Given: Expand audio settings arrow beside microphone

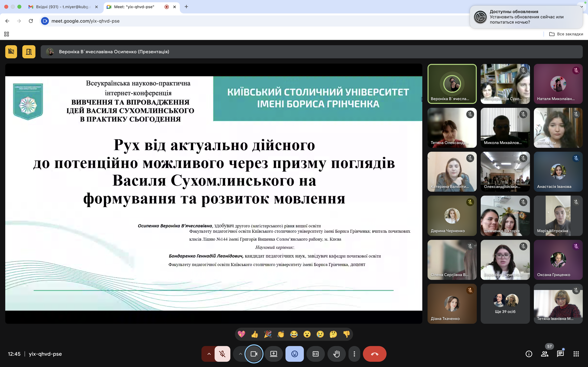Looking at the screenshot, I should (209, 354).
